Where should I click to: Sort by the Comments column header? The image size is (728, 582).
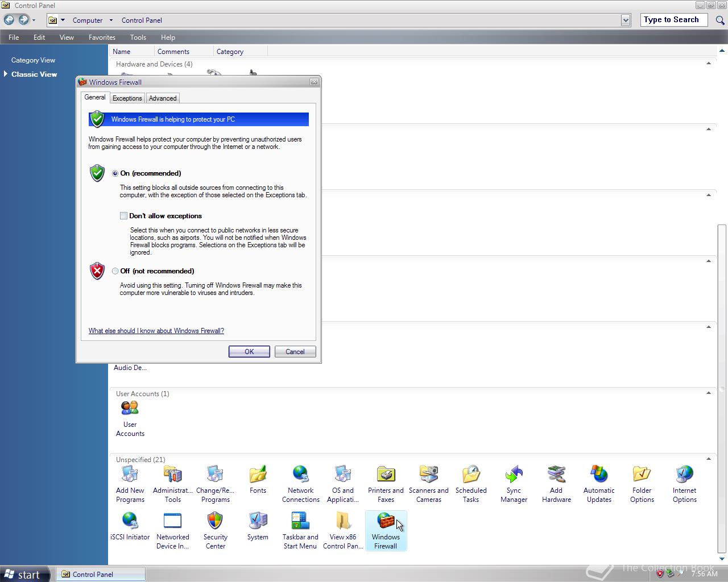tap(183, 51)
